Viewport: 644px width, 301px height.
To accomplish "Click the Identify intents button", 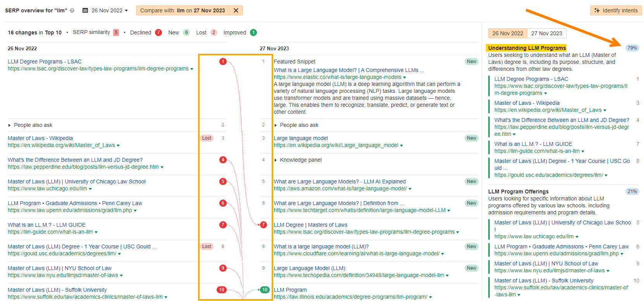I will tap(616, 10).
